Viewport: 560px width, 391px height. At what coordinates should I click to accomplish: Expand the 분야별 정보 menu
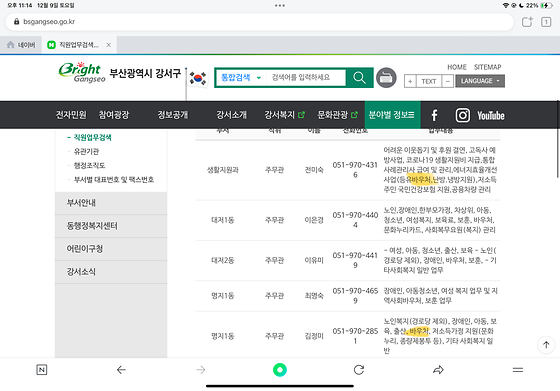tap(392, 115)
